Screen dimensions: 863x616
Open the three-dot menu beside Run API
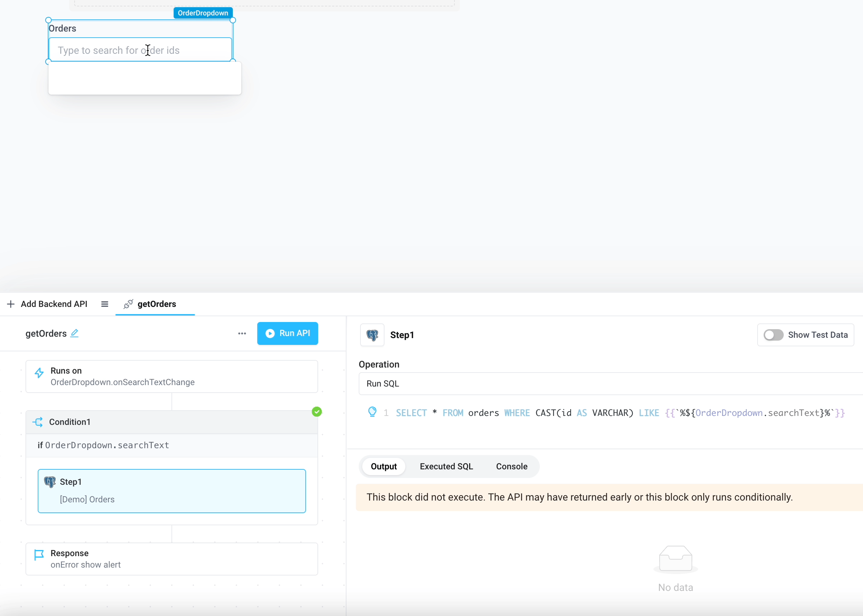pyautogui.click(x=242, y=333)
